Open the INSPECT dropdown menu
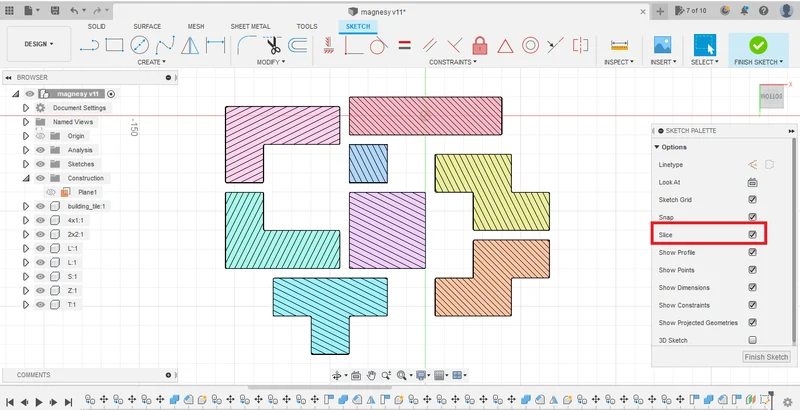The width and height of the screenshot is (800, 410). [x=619, y=62]
